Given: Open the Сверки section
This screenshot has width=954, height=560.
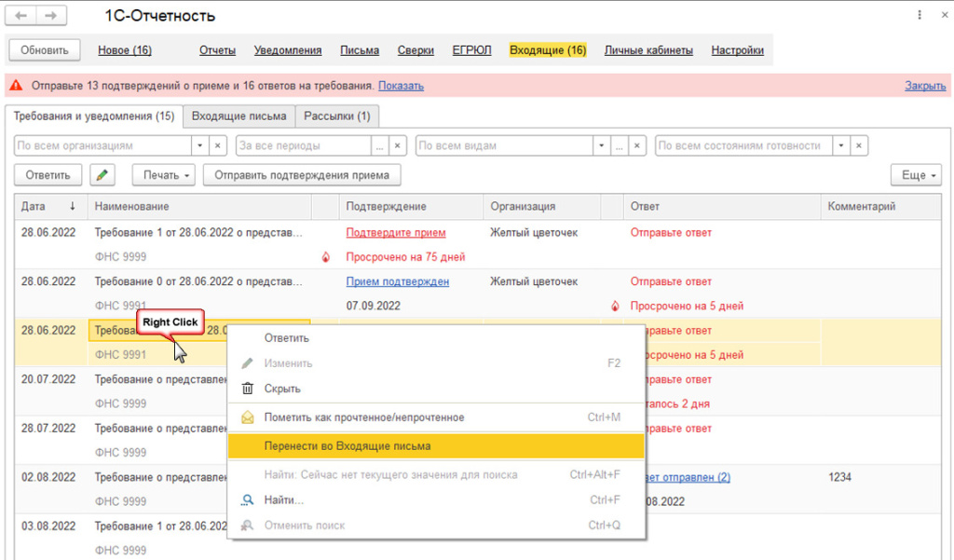Looking at the screenshot, I should [x=416, y=50].
